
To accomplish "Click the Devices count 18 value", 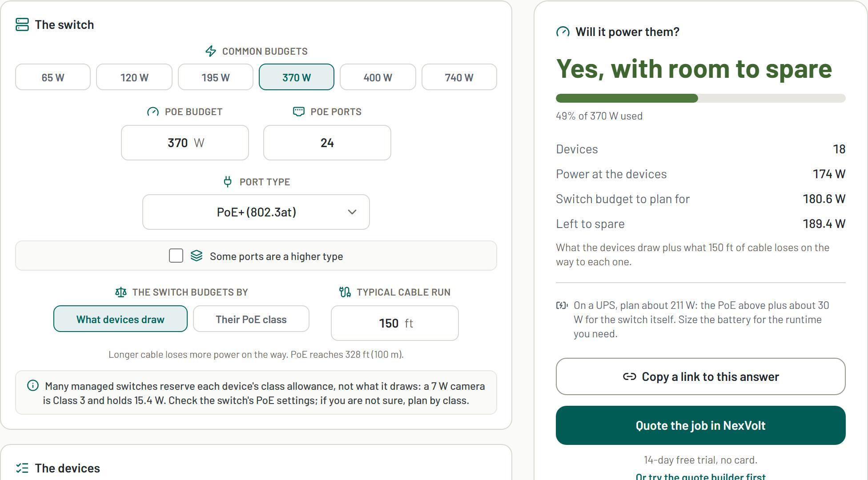I will tap(839, 149).
